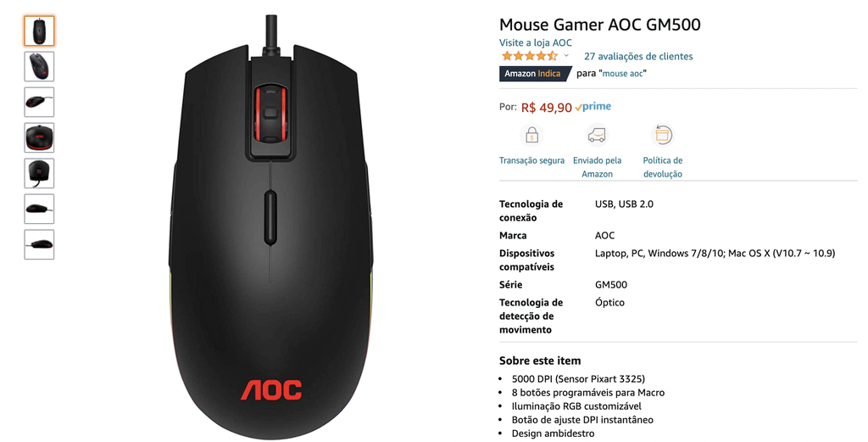Expand the rating breakdown chevron
This screenshot has height=442, width=868.
coord(566,55)
